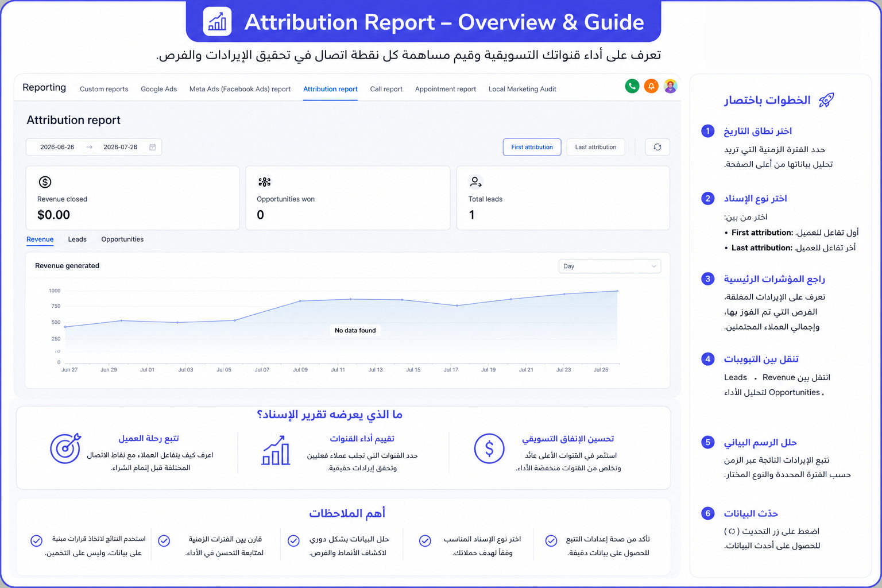
Task: Open the orange notification bell
Action: (x=651, y=86)
